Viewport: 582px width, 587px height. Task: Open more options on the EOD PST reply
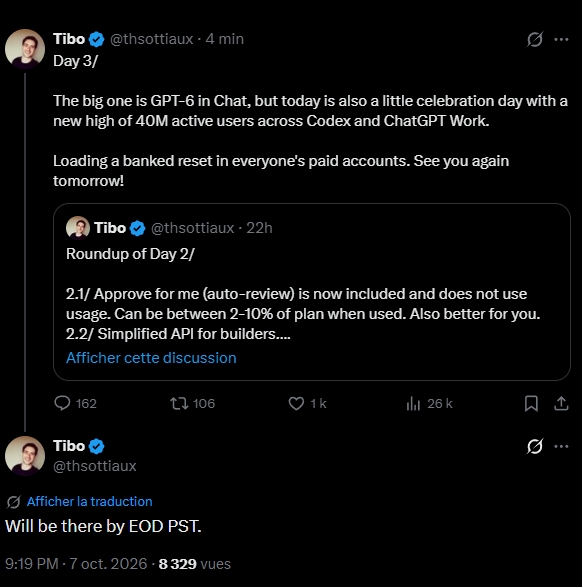[x=561, y=446]
